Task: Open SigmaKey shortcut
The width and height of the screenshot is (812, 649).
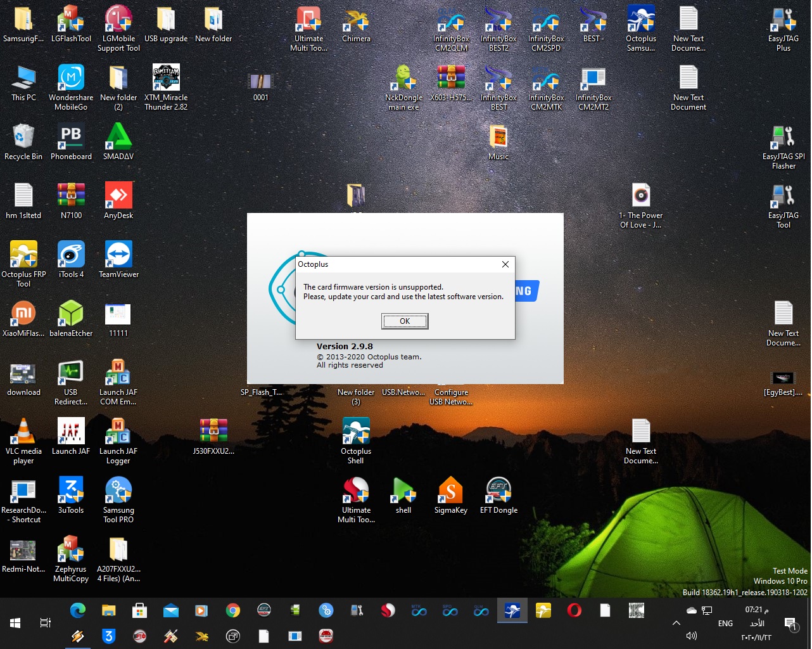Action: (x=451, y=496)
